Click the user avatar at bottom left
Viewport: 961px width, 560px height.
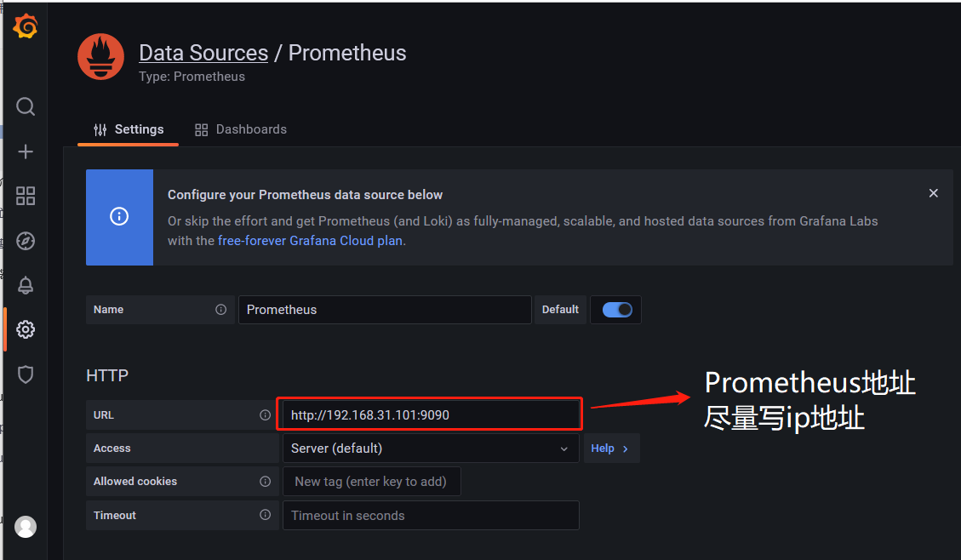tap(25, 526)
